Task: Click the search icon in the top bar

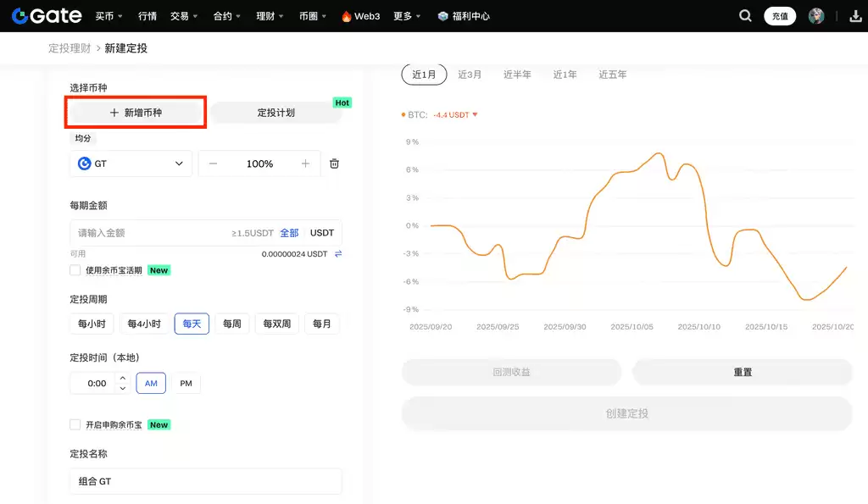Action: [744, 15]
